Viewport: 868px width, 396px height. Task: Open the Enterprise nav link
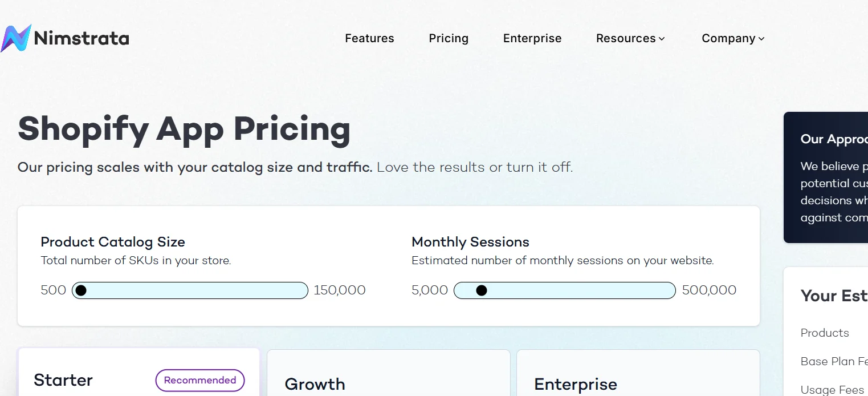[x=532, y=38]
